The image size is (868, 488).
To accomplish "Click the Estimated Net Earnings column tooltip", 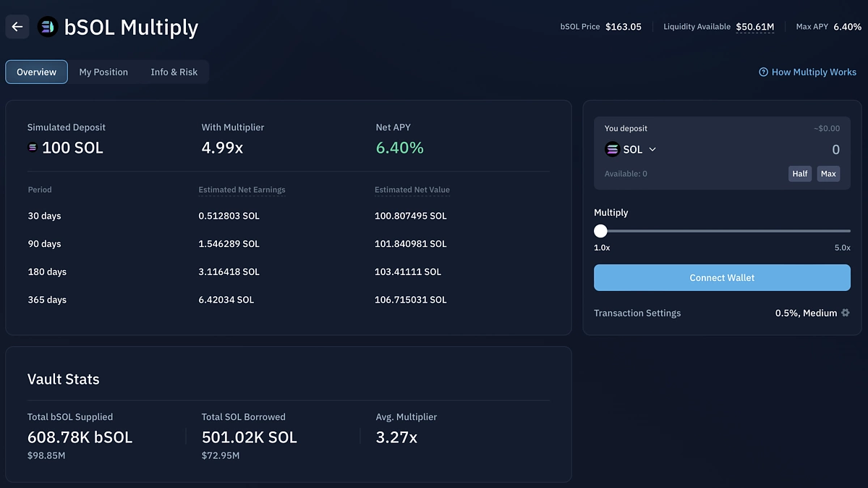I will [x=242, y=190].
